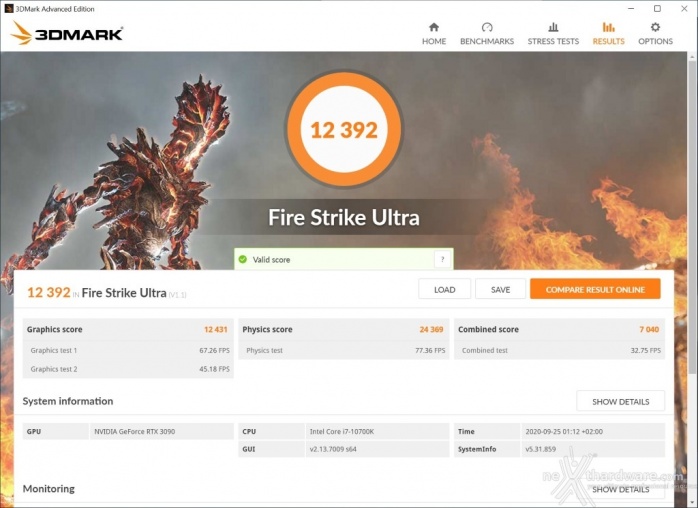Click the Valid score label
The image size is (698, 508).
point(271,260)
